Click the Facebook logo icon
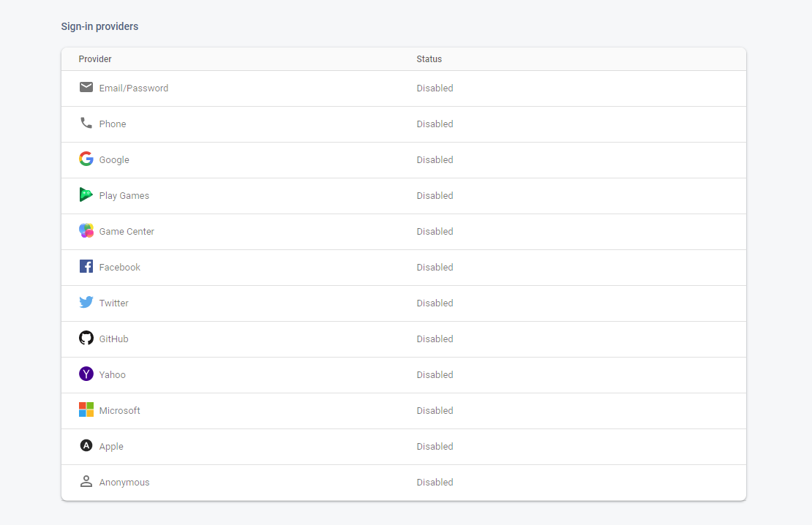The width and height of the screenshot is (812, 525). point(86,267)
